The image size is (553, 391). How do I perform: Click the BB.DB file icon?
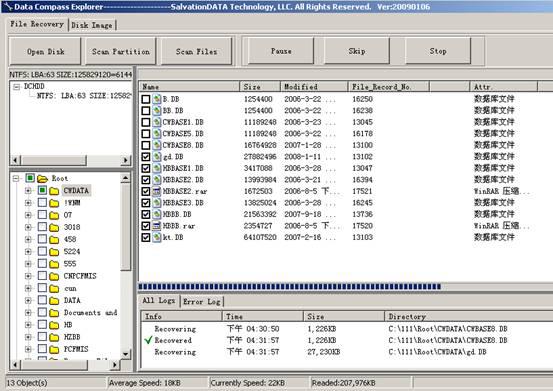(x=157, y=111)
